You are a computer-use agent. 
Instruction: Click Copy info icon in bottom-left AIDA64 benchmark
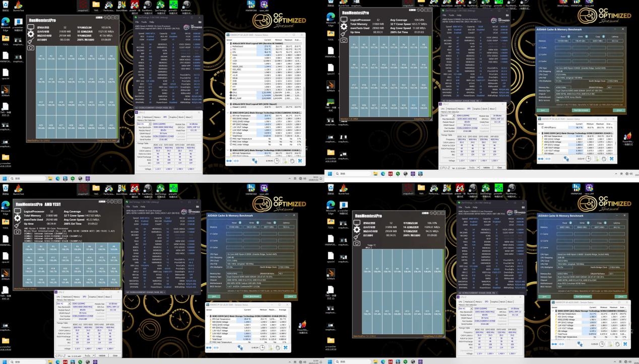[274, 223]
